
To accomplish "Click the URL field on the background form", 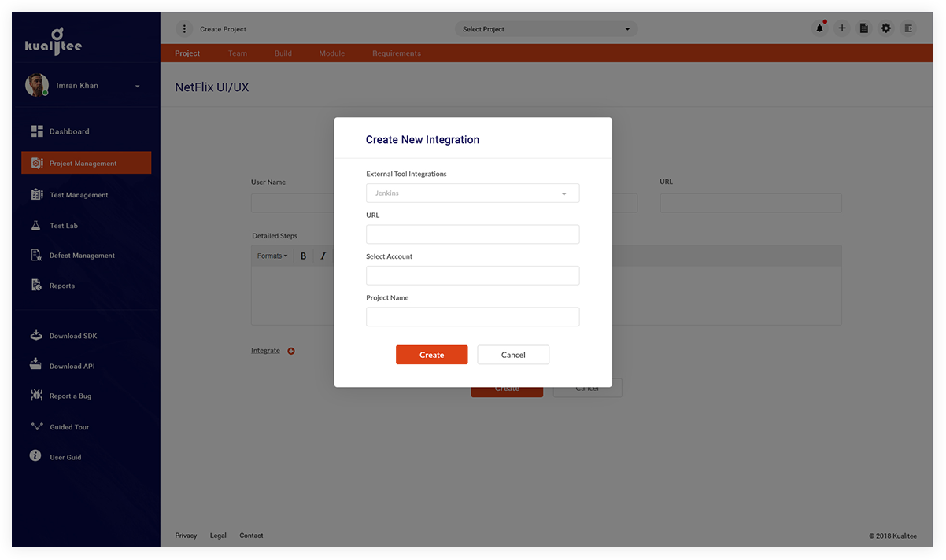I will (751, 203).
